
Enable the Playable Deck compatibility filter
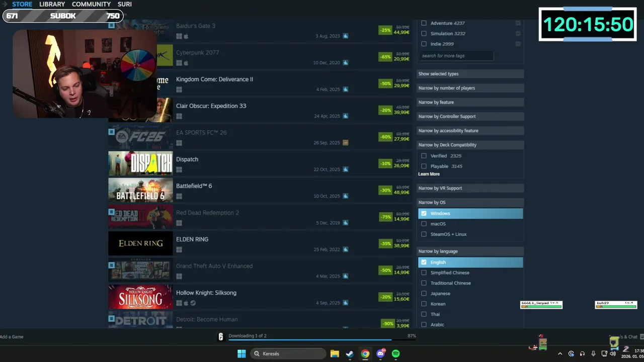(x=424, y=166)
